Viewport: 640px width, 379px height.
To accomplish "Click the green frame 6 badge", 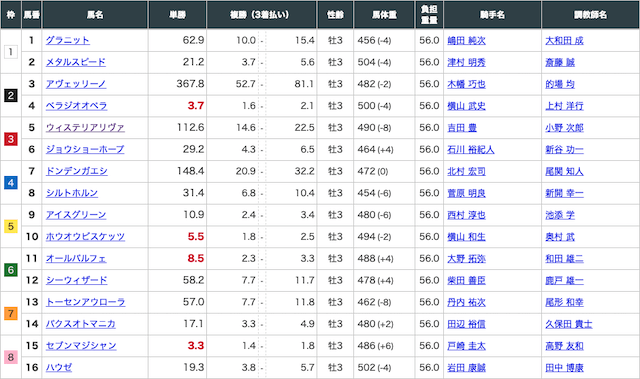I will [x=11, y=270].
